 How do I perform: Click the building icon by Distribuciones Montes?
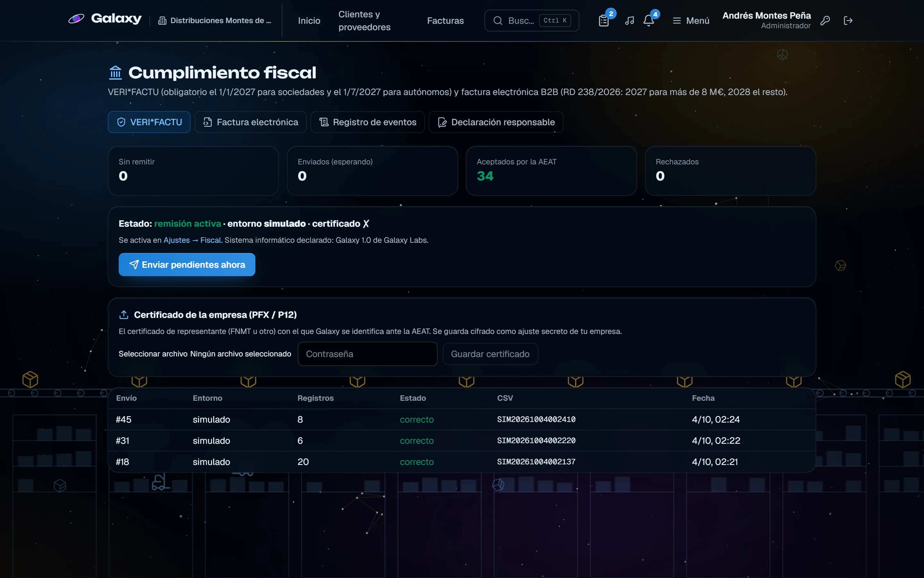click(x=162, y=21)
